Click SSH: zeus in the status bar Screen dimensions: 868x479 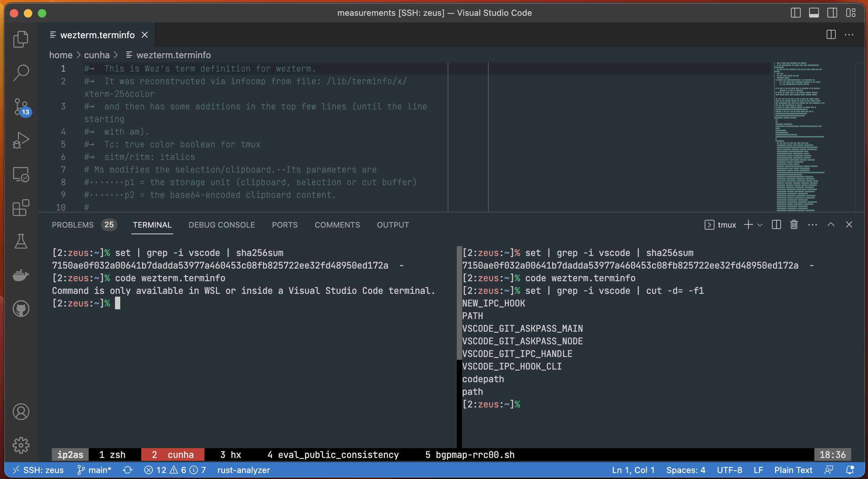click(38, 470)
